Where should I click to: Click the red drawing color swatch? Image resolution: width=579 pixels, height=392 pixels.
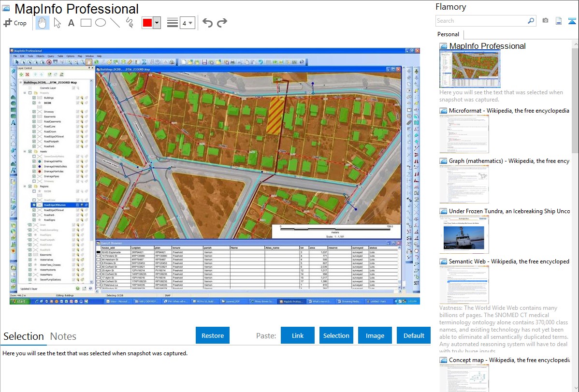click(x=147, y=23)
